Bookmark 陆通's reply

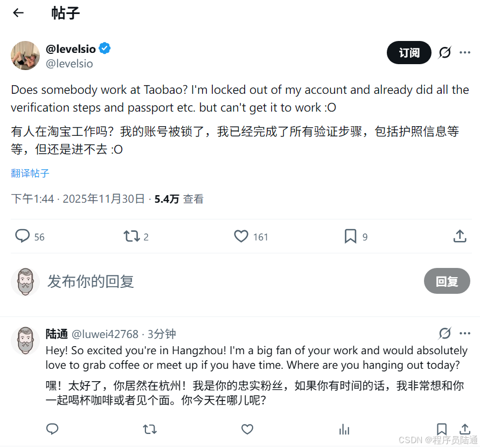442,429
